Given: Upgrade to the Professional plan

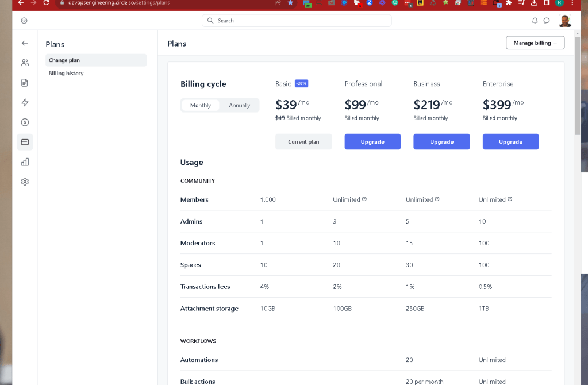Looking at the screenshot, I should pos(372,142).
